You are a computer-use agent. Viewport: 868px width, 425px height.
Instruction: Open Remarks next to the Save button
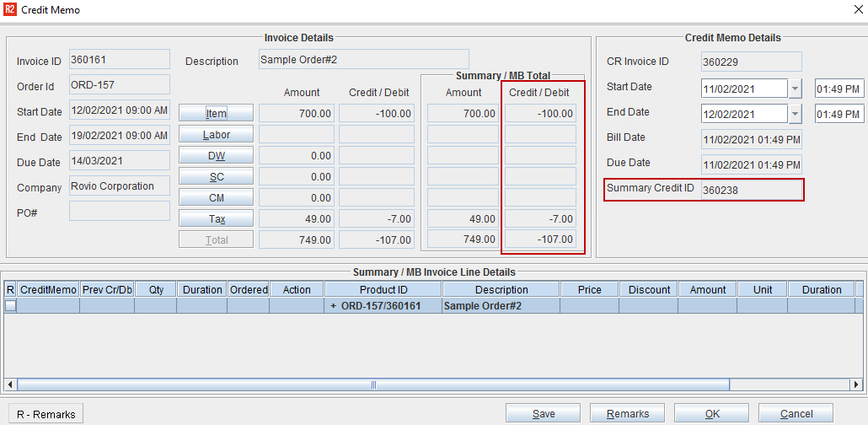627,413
